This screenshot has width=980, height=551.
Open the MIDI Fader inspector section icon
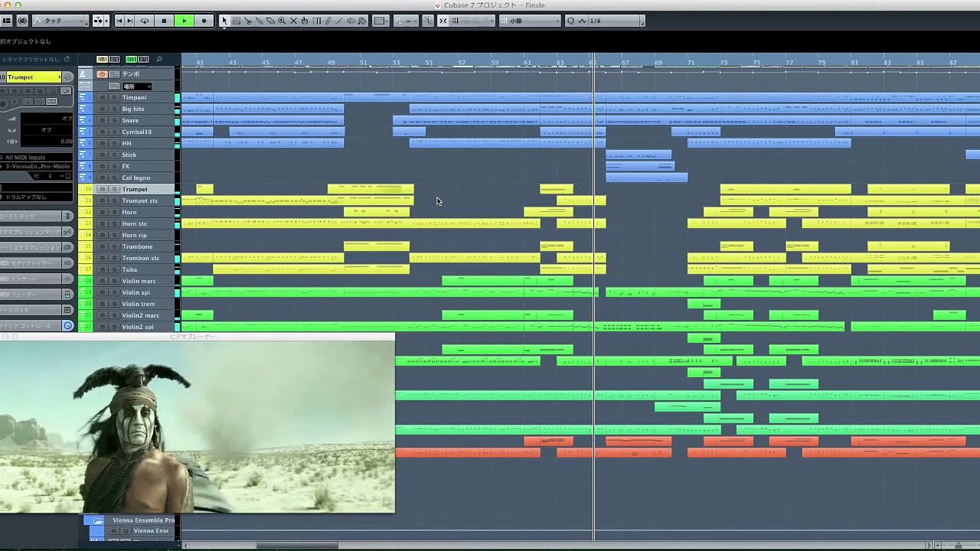[x=67, y=294]
